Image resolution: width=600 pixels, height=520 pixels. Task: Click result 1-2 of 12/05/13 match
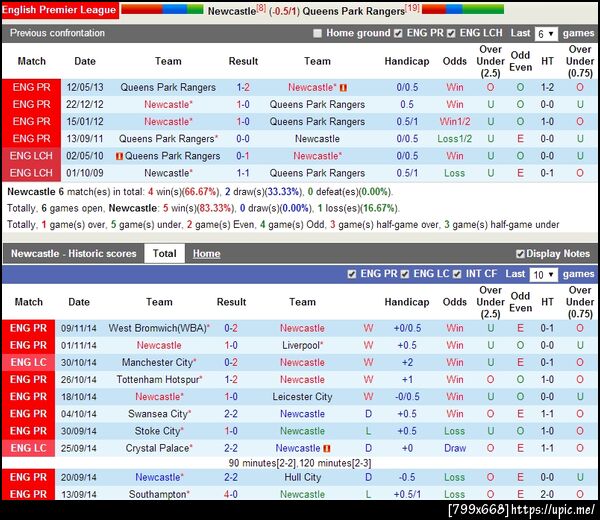(x=243, y=87)
